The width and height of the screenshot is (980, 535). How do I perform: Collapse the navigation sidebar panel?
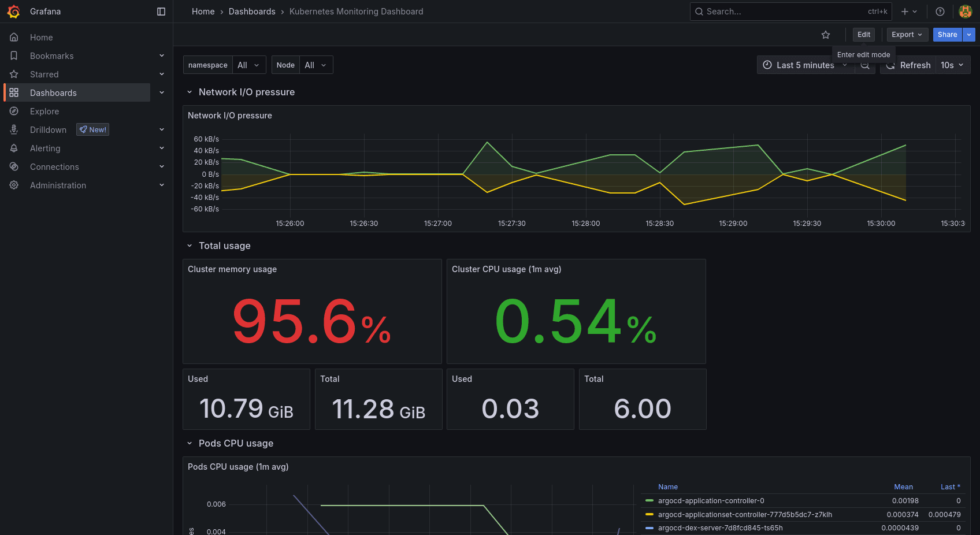(x=161, y=11)
